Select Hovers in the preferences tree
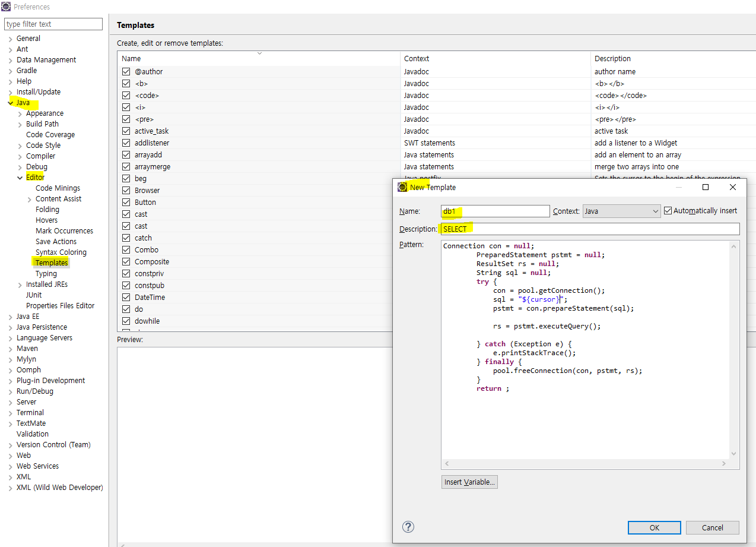The image size is (756, 547). click(46, 220)
